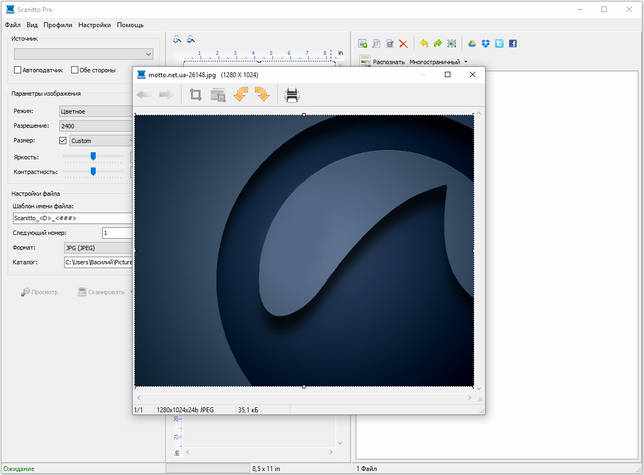644x475 pixels.
Task: Click the print icon in the file toolbar
Action: coord(390,44)
